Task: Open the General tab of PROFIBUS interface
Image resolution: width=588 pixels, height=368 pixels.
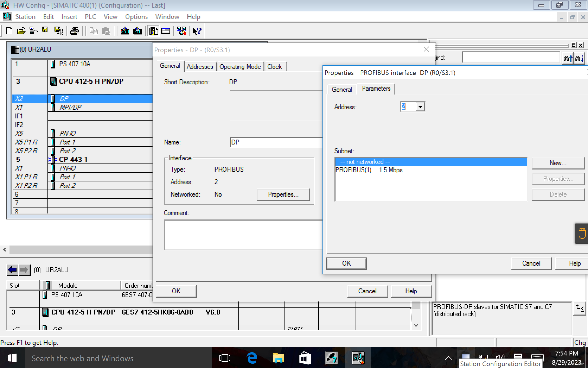Action: tap(342, 89)
